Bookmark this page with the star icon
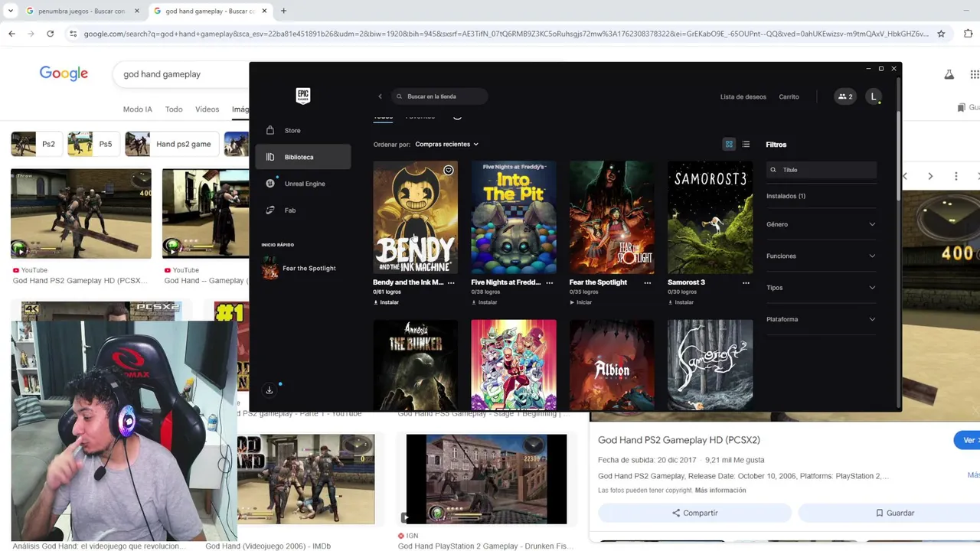980x551 pixels. point(941,34)
